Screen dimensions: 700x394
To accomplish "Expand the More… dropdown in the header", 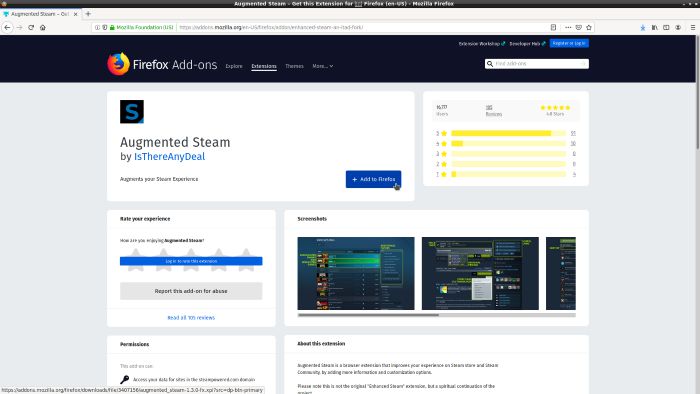I will click(322, 66).
